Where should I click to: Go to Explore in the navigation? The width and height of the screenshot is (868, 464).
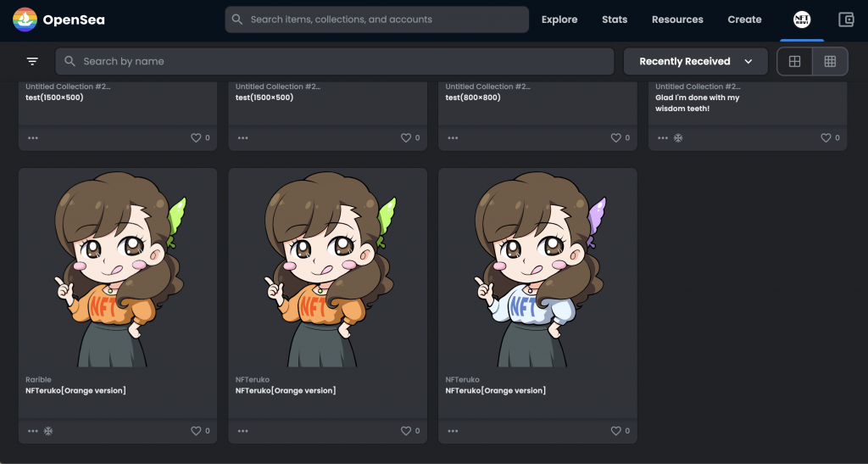559,20
